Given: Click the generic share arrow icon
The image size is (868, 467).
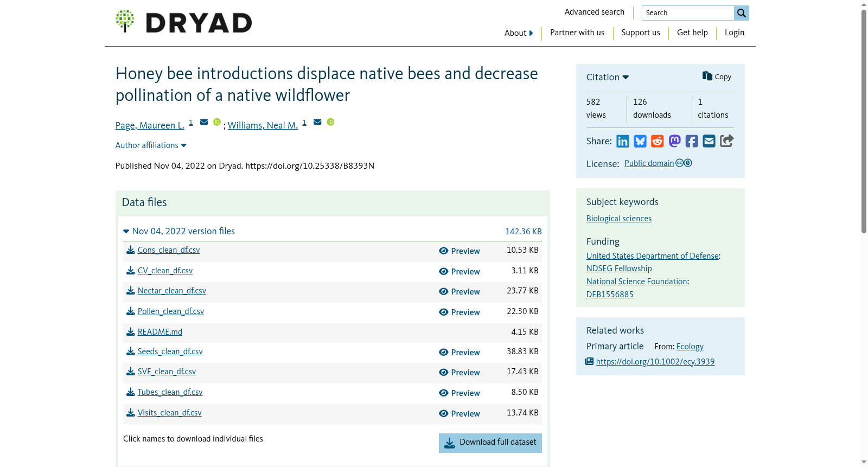Looking at the screenshot, I should click(726, 141).
